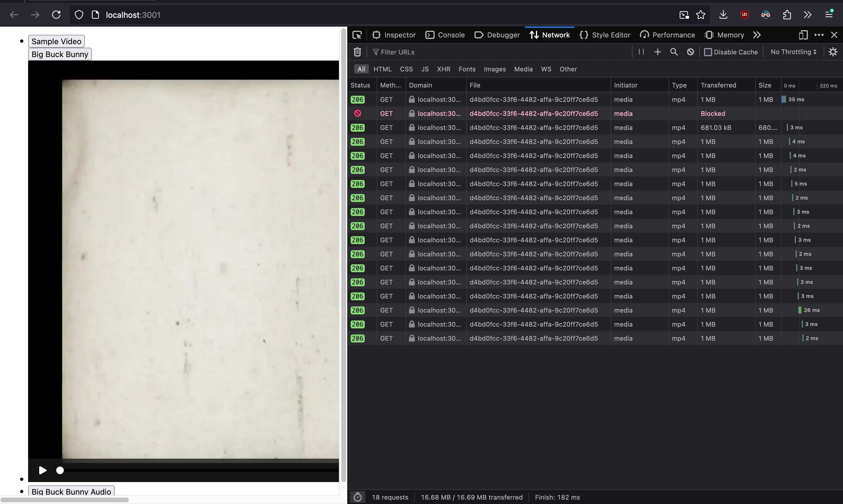This screenshot has height=504, width=843.
Task: Open network settings gear icon
Action: click(833, 52)
